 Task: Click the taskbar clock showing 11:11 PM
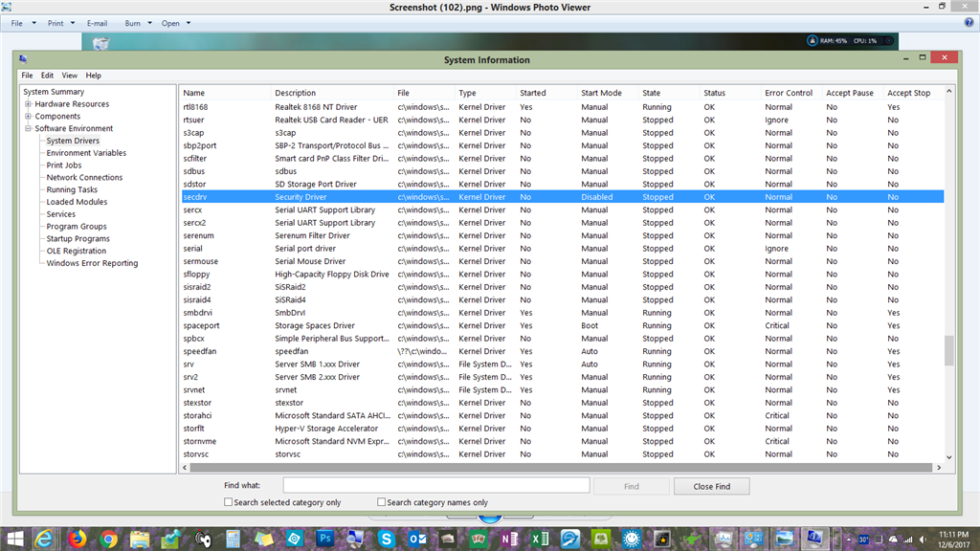tap(953, 540)
